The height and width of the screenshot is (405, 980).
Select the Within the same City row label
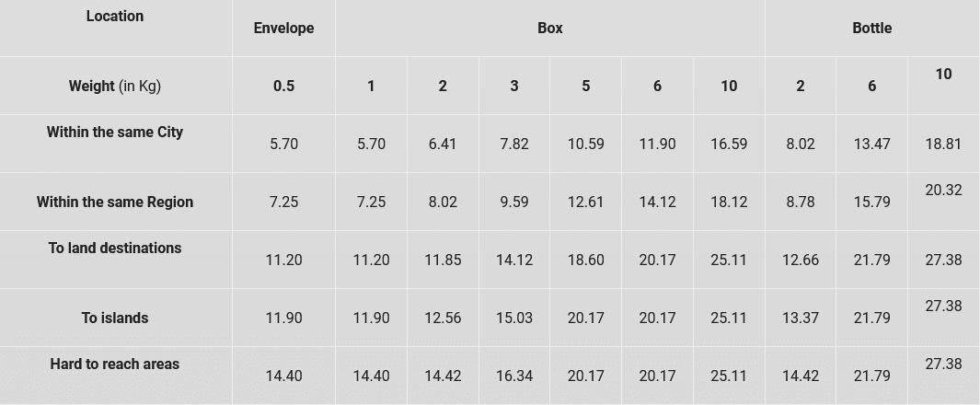point(115,132)
